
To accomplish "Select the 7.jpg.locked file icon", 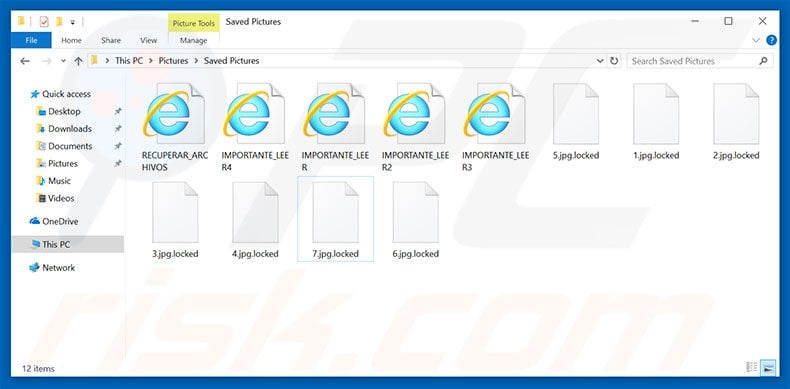I will 335,213.
